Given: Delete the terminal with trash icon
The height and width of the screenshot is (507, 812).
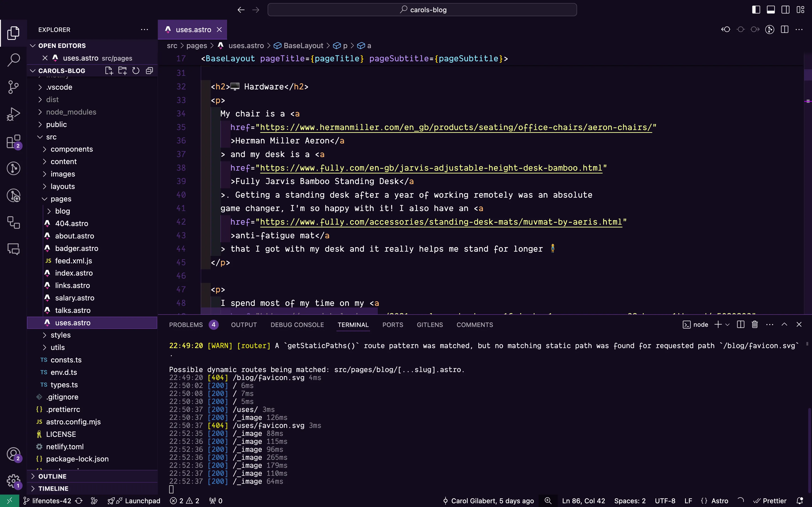Looking at the screenshot, I should click(x=754, y=324).
